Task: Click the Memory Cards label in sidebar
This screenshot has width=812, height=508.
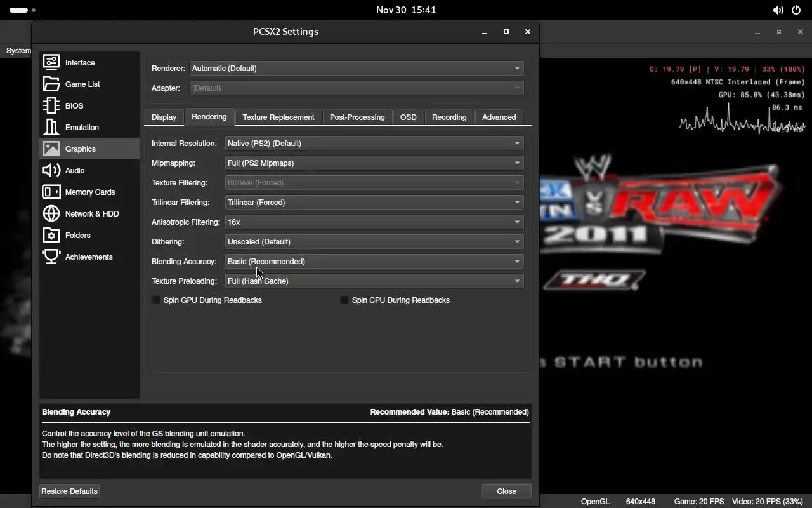Action: point(90,192)
